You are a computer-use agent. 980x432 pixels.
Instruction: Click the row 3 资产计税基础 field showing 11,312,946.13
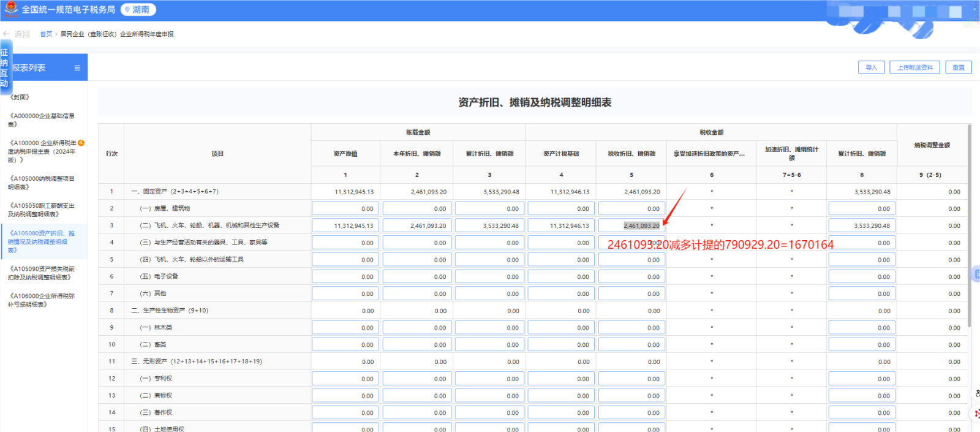click(561, 225)
